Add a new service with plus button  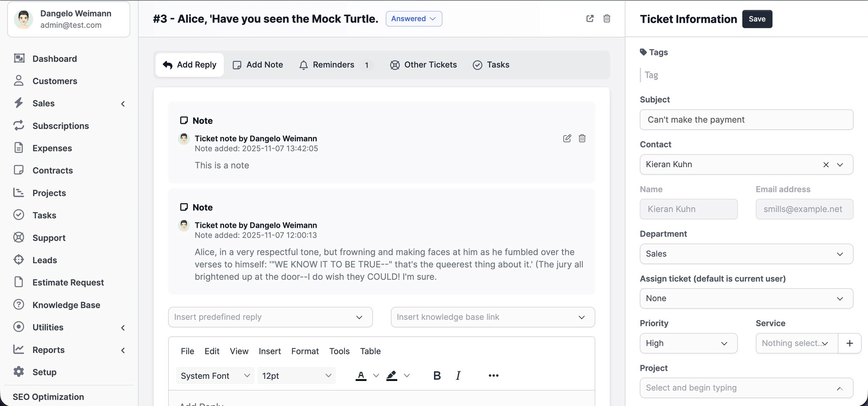[850, 343]
